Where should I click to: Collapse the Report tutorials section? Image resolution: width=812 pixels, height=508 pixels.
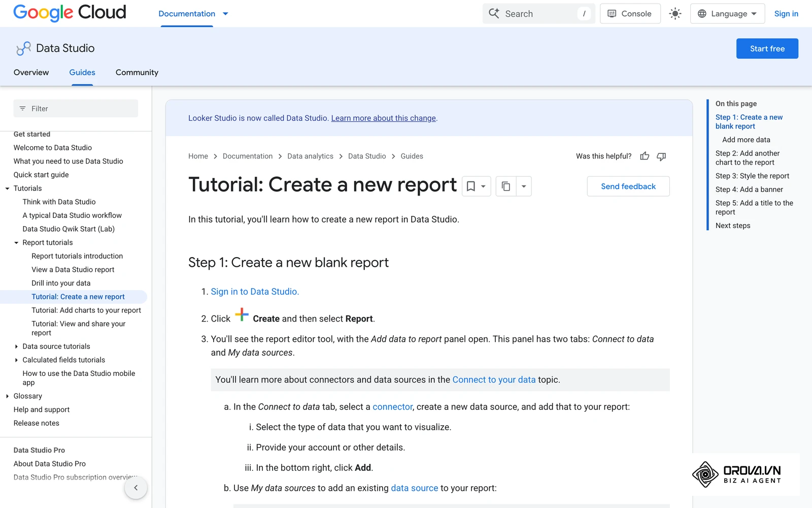coord(16,243)
